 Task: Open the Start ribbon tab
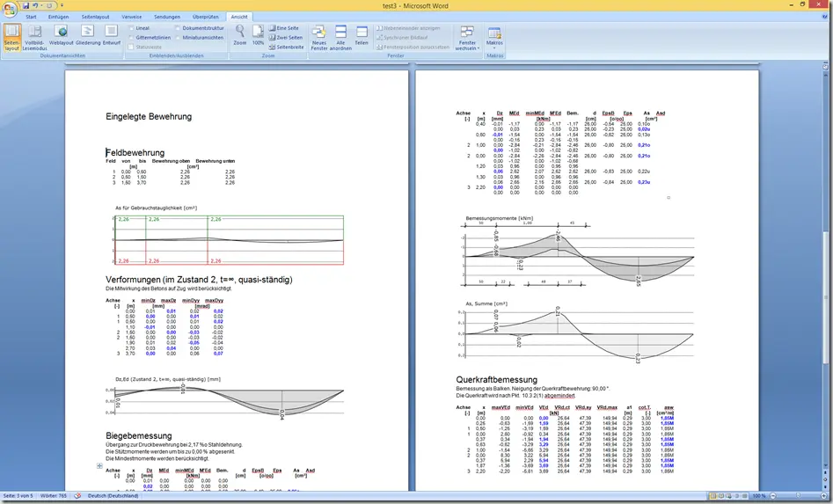point(31,17)
